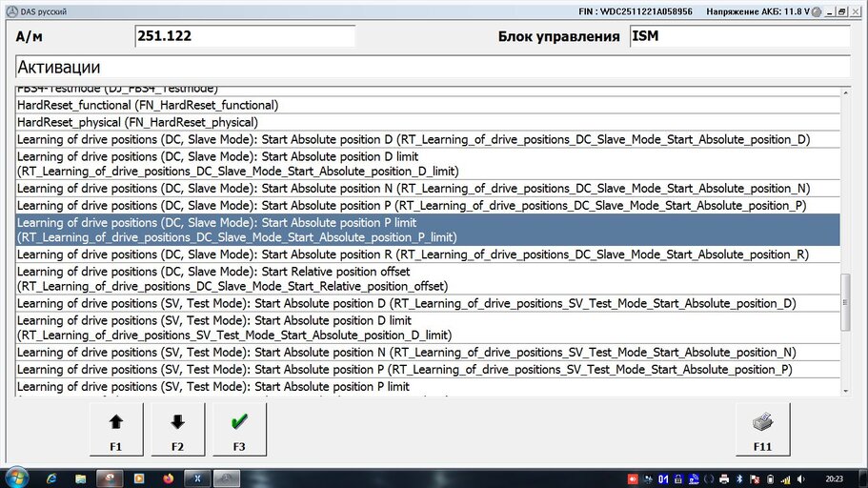
Task: Click the list scrollbar thumb
Action: pos(845,302)
